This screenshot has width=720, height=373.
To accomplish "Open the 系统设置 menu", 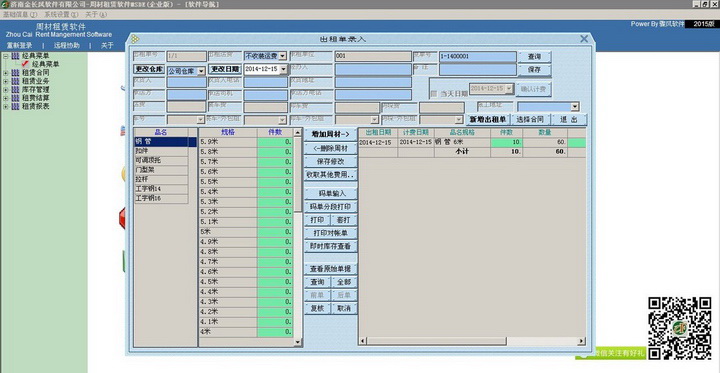I will (x=60, y=14).
